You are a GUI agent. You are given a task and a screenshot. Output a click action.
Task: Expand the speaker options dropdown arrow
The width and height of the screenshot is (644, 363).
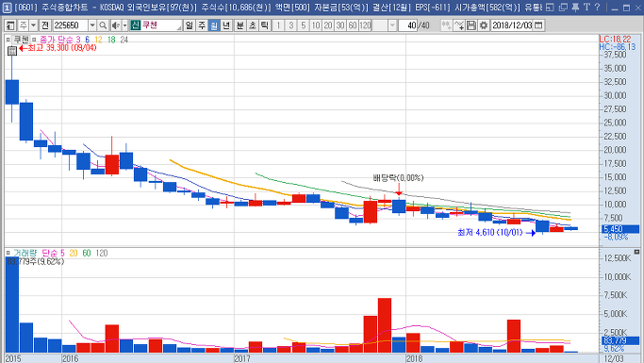(x=124, y=25)
